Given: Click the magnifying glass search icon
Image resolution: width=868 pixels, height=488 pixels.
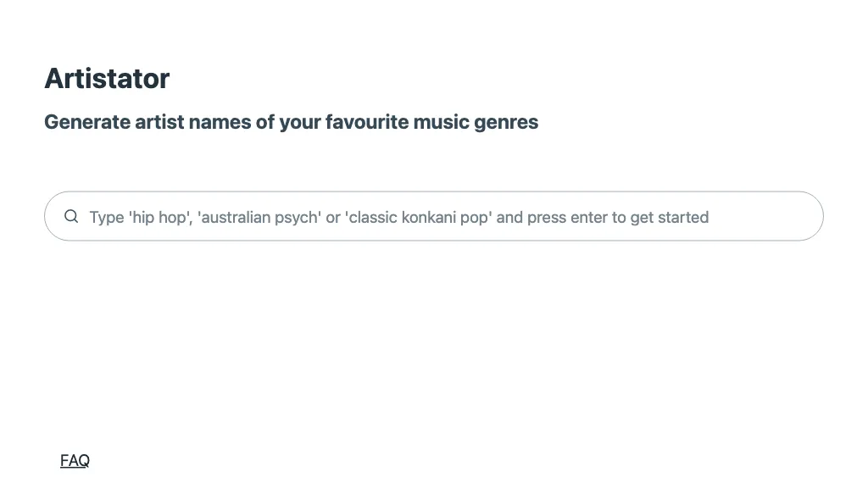Looking at the screenshot, I should pos(71,216).
